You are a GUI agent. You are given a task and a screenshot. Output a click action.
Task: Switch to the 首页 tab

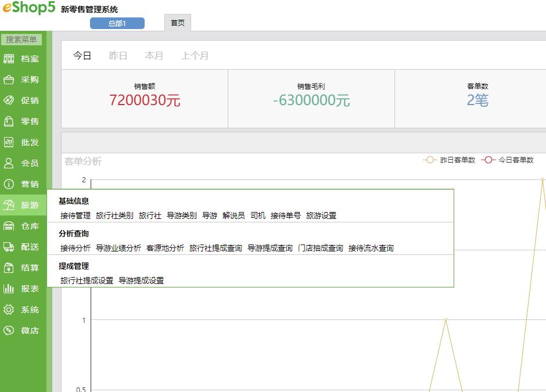tap(178, 23)
